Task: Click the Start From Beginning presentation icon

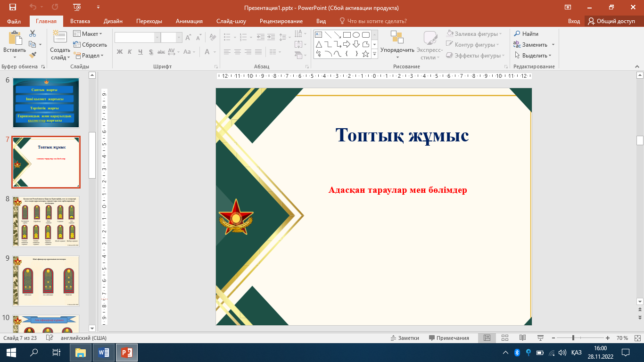Action: pos(77,8)
